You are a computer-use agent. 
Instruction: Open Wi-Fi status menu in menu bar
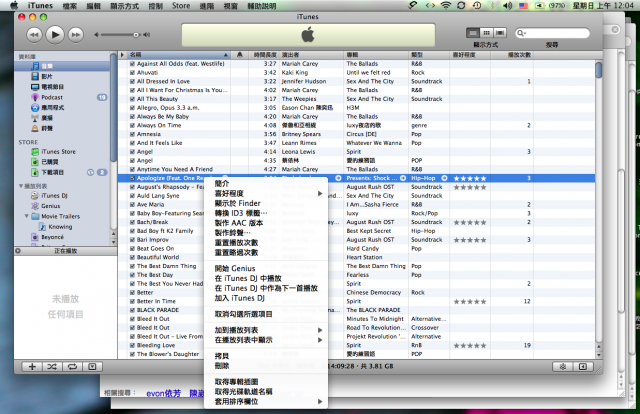point(446,6)
